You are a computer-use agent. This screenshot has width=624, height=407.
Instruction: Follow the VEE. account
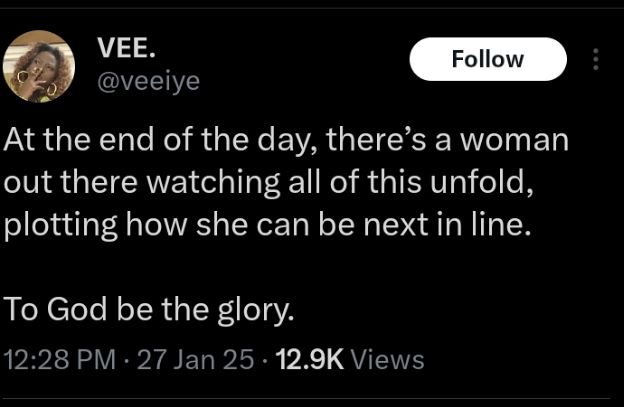(x=488, y=59)
